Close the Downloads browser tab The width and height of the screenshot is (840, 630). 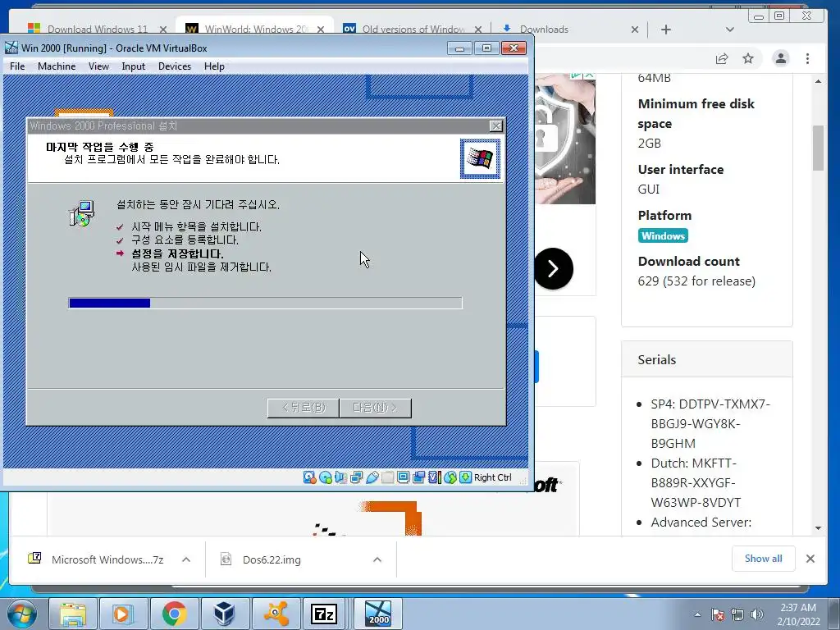(x=634, y=30)
